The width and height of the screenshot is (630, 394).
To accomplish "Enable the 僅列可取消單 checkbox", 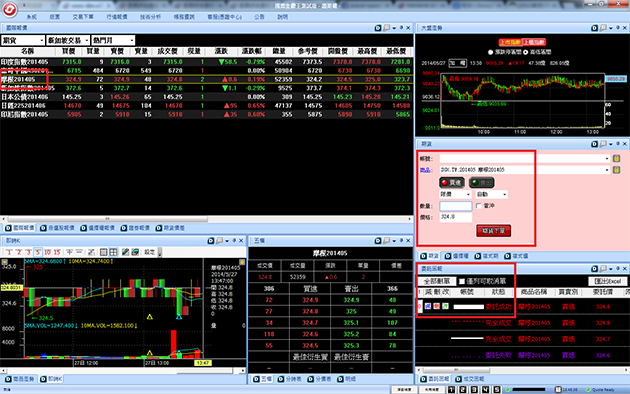I will [x=462, y=281].
